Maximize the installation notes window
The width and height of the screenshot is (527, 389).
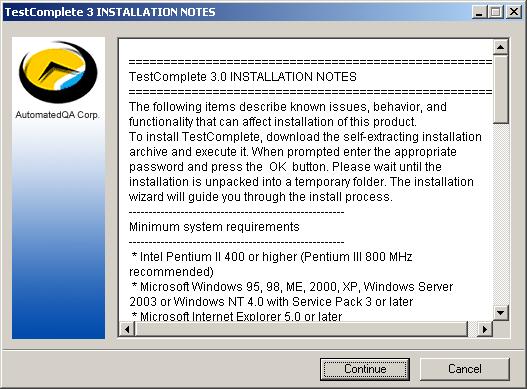coord(496,12)
